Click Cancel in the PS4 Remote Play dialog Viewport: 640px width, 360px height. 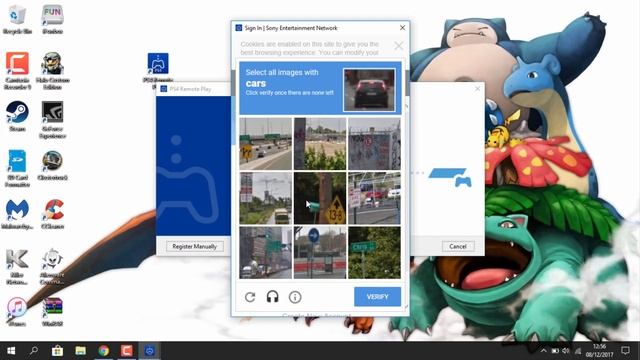(x=458, y=246)
